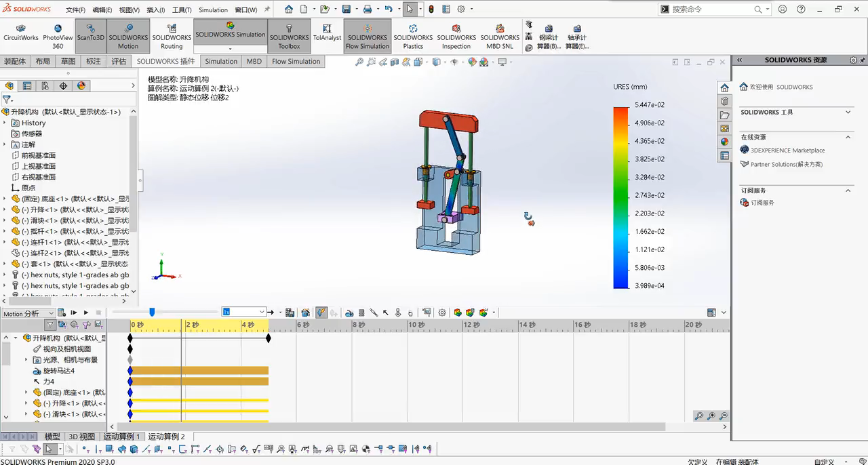Open Motion Study Properties gear icon

[x=442, y=312]
